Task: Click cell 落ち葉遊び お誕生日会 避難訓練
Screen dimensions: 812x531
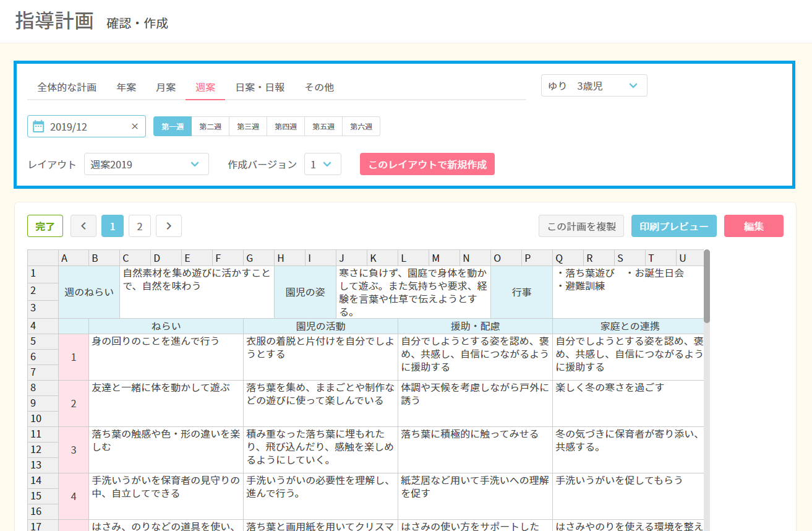Action: point(628,292)
